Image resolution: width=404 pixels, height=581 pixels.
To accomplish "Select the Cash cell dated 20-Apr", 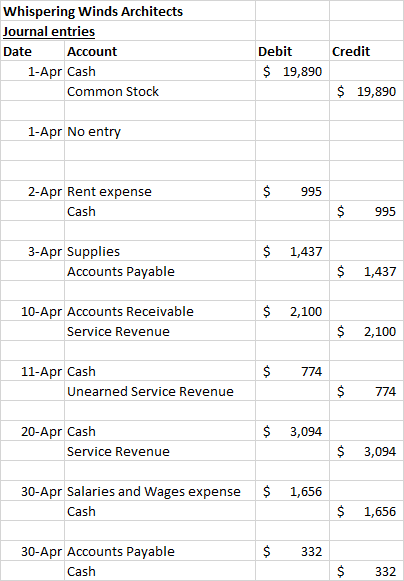I will (x=160, y=431).
